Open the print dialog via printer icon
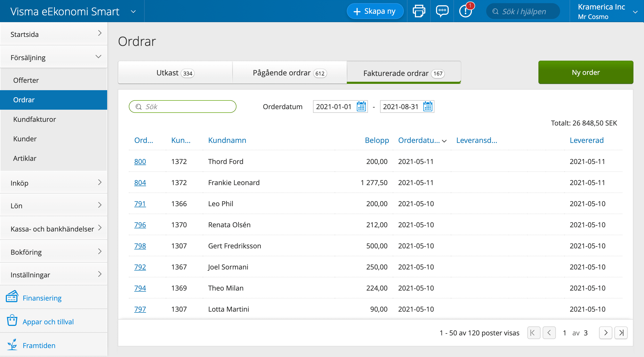644x357 pixels. pyautogui.click(x=419, y=11)
